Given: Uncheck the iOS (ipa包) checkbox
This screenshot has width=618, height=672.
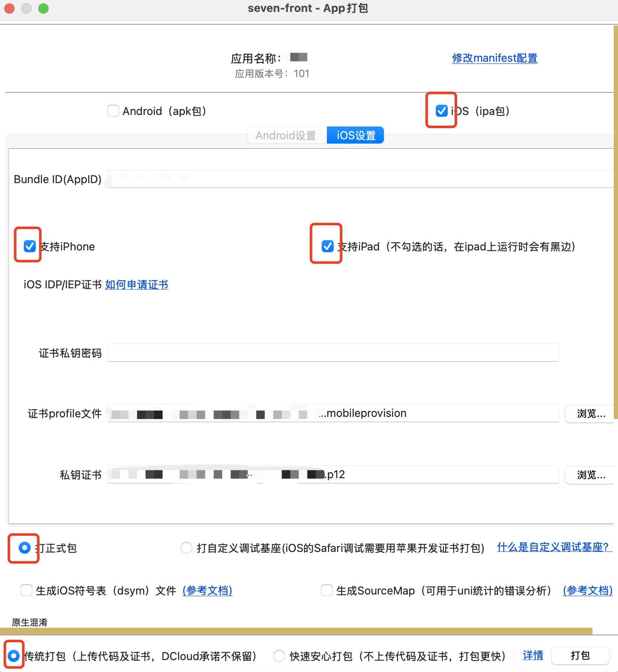Looking at the screenshot, I should pyautogui.click(x=441, y=111).
